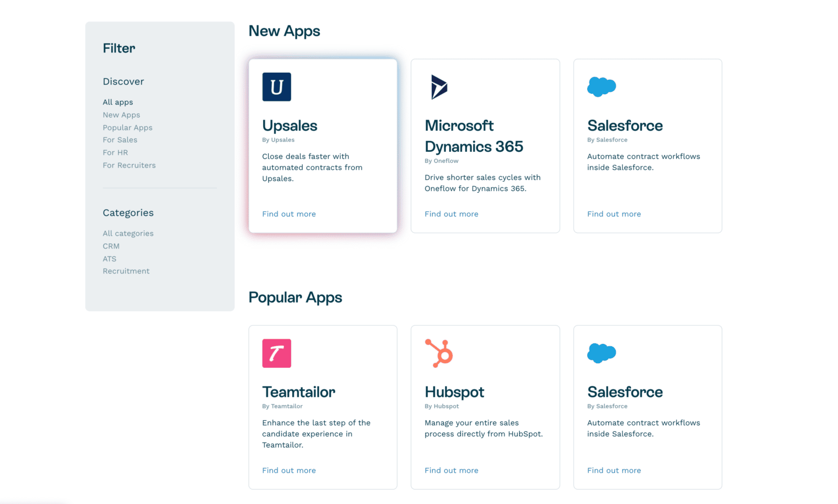
Task: Select All categories filter
Action: click(128, 233)
